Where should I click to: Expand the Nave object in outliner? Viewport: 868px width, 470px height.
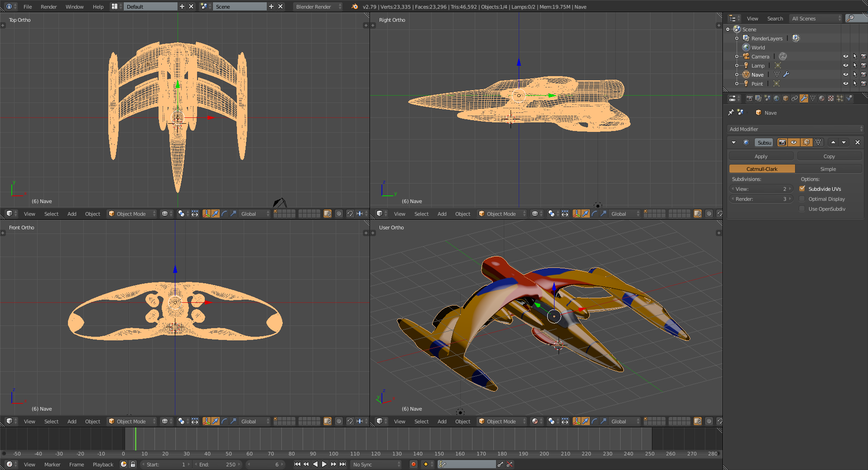(737, 75)
